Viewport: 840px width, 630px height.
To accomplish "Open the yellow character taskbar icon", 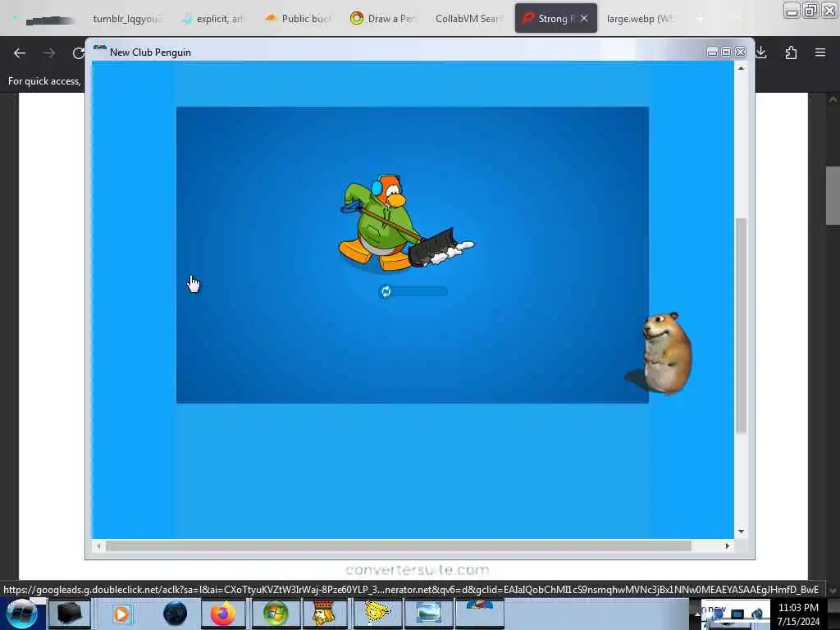I will coord(377,614).
